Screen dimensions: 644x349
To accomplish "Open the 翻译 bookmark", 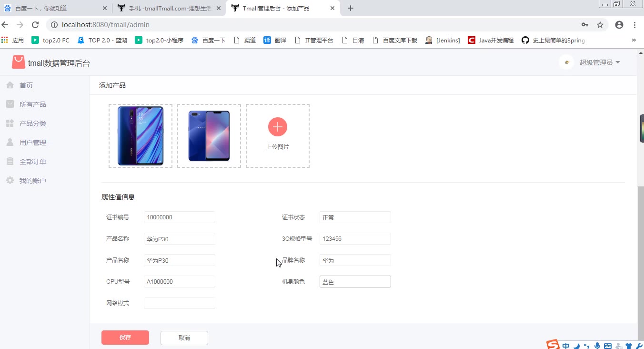I will pyautogui.click(x=275, y=40).
